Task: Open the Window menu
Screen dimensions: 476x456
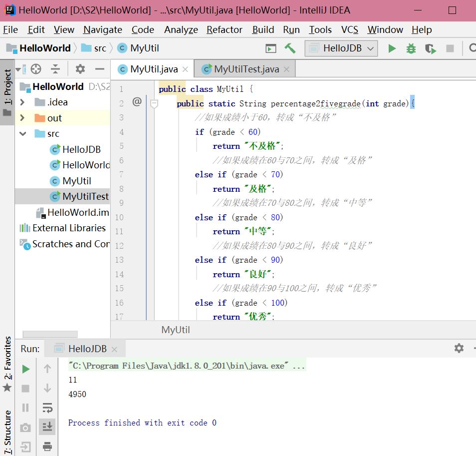Action: 385,30
